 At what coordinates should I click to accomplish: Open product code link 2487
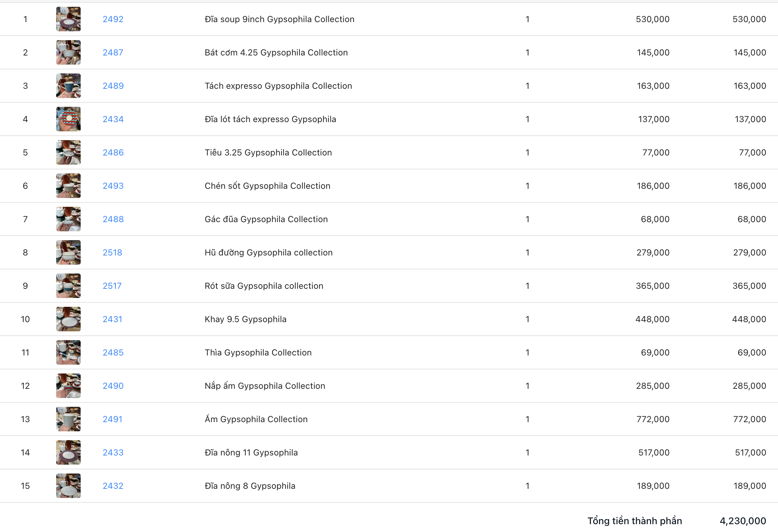pyautogui.click(x=113, y=53)
